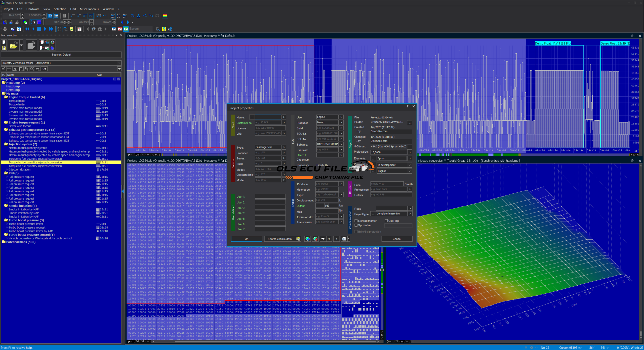Image resolution: width=644 pixels, height=350 pixels.
Task: Open the Hardware menu
Action: tap(33, 9)
